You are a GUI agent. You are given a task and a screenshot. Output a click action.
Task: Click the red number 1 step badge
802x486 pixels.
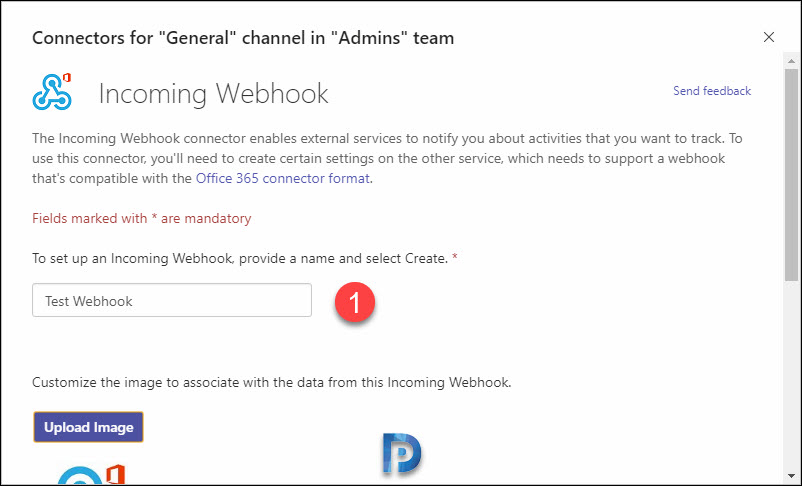355,302
